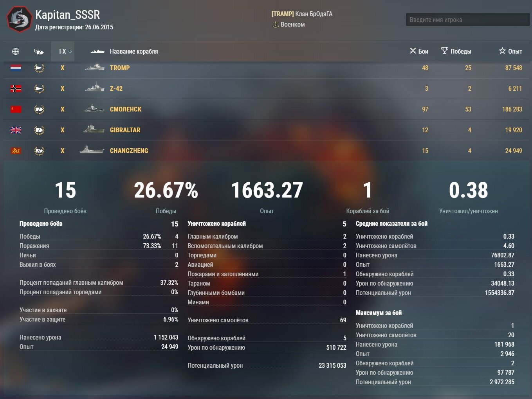Click tier X in СМОЛЕНСК row
The image size is (532, 399).
pos(62,109)
